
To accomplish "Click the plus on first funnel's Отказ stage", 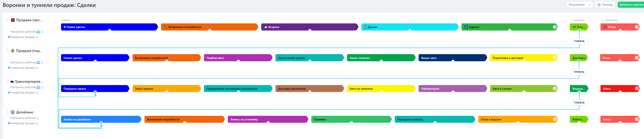I will (637, 27).
